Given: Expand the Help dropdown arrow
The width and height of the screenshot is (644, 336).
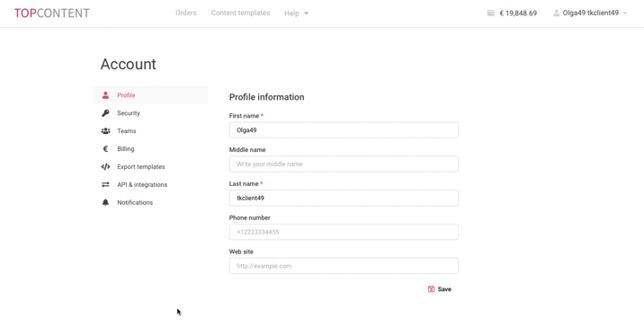Looking at the screenshot, I should tap(306, 13).
